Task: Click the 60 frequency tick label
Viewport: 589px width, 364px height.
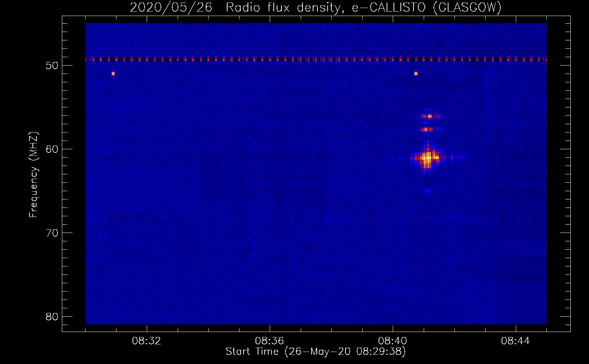Action: 52,149
